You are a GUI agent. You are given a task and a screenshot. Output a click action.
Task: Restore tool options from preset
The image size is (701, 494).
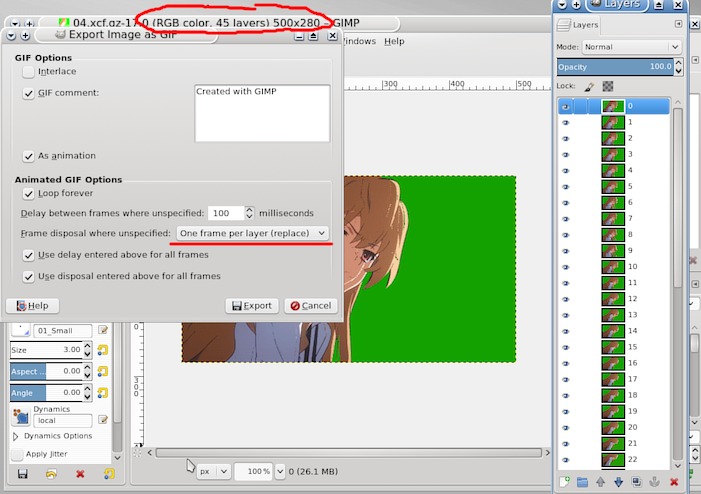(51, 474)
